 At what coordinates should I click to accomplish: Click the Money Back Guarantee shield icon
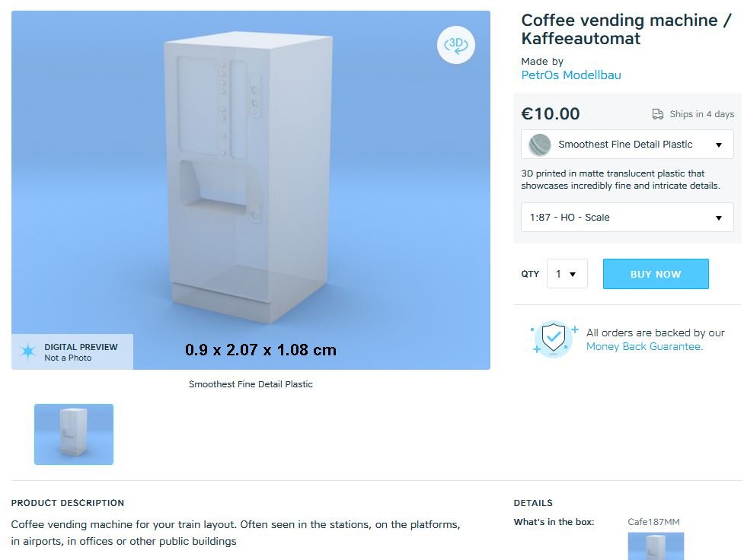(x=554, y=339)
